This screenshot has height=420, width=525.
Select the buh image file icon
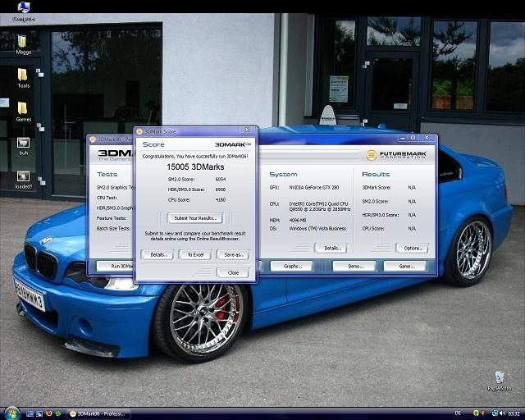(x=24, y=146)
